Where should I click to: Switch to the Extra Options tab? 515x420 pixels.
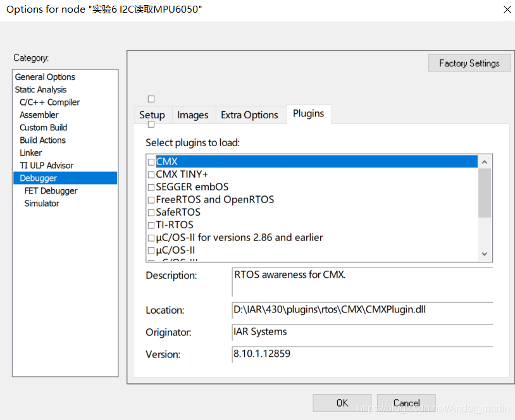tap(250, 114)
